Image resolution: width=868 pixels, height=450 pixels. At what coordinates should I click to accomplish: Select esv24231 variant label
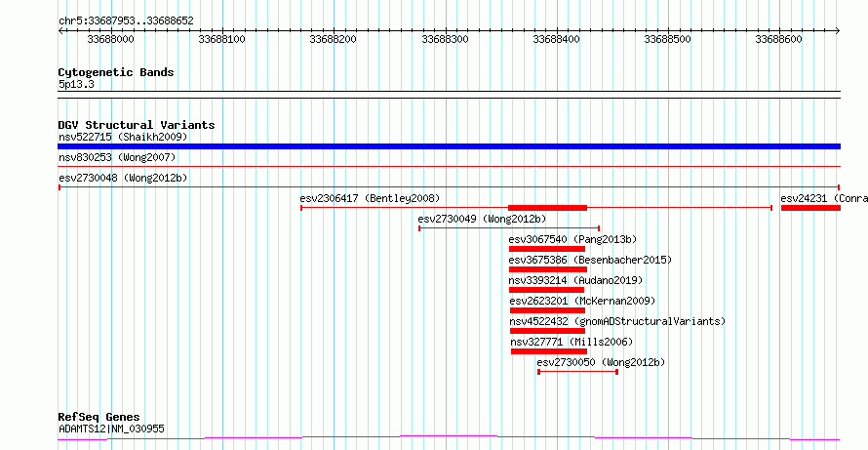824,198
